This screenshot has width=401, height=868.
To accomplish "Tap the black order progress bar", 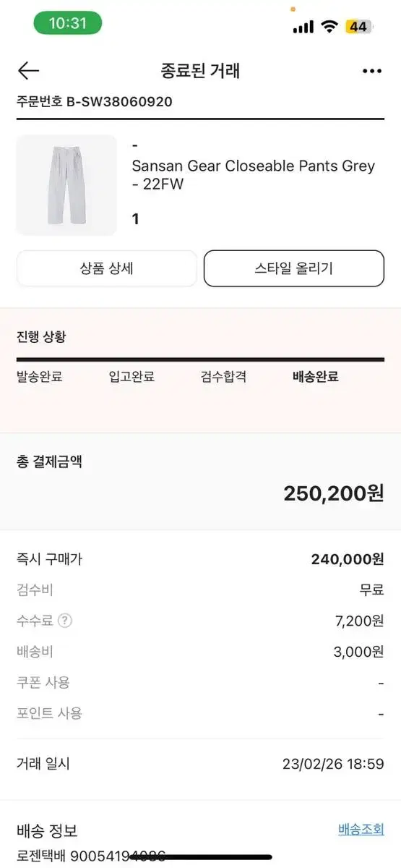I will point(200,359).
